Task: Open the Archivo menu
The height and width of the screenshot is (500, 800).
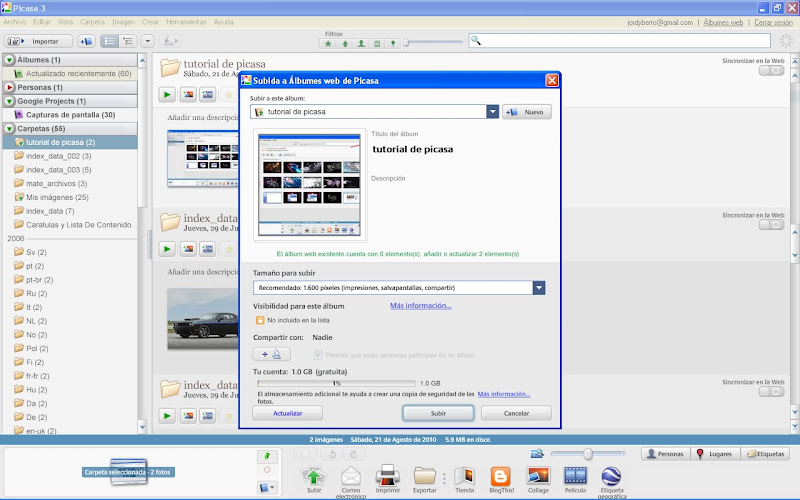Action: pos(15,22)
